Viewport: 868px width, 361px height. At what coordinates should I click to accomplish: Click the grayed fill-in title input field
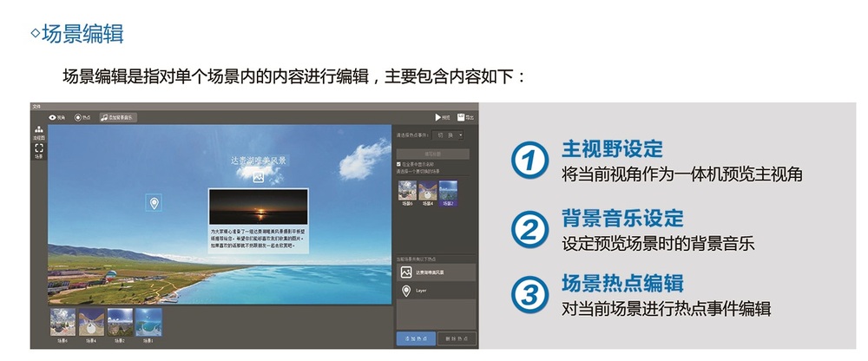433,154
